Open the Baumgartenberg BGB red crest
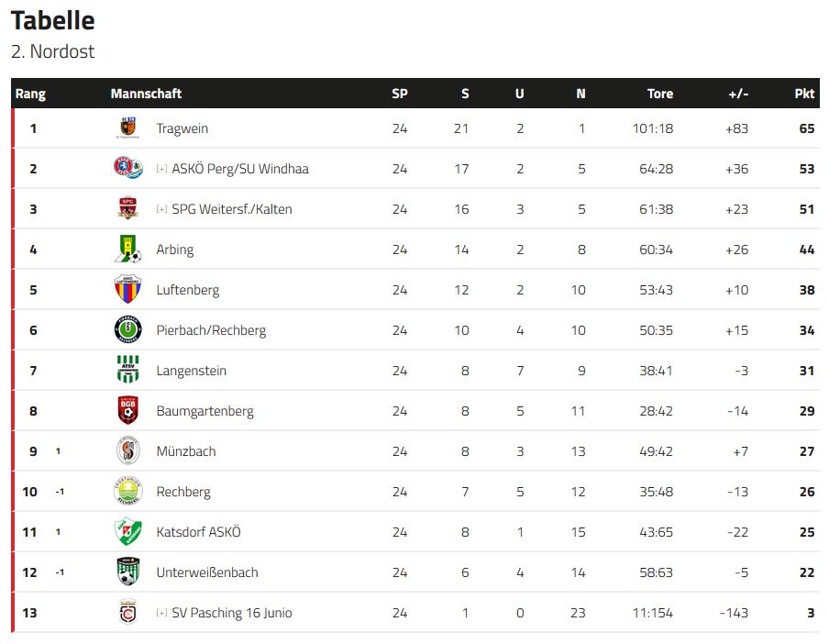The height and width of the screenshot is (644, 829). pyautogui.click(x=128, y=410)
